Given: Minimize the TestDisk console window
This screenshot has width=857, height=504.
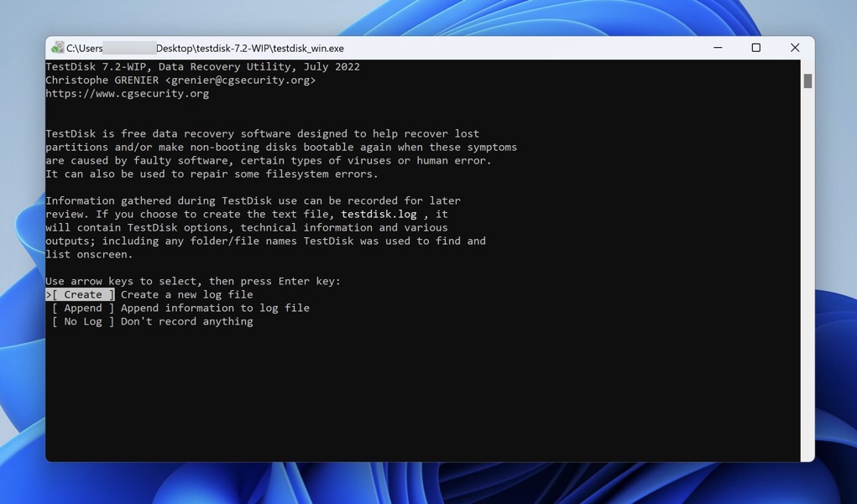Looking at the screenshot, I should point(717,48).
